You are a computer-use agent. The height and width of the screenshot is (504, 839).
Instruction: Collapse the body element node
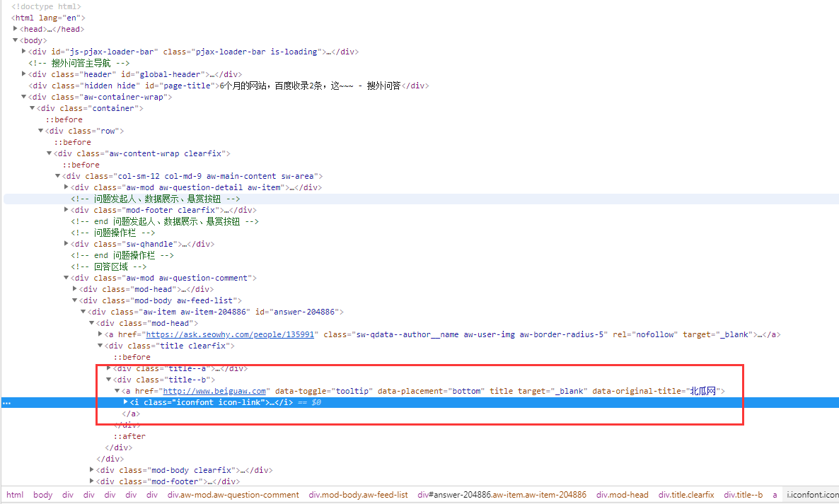pos(15,40)
